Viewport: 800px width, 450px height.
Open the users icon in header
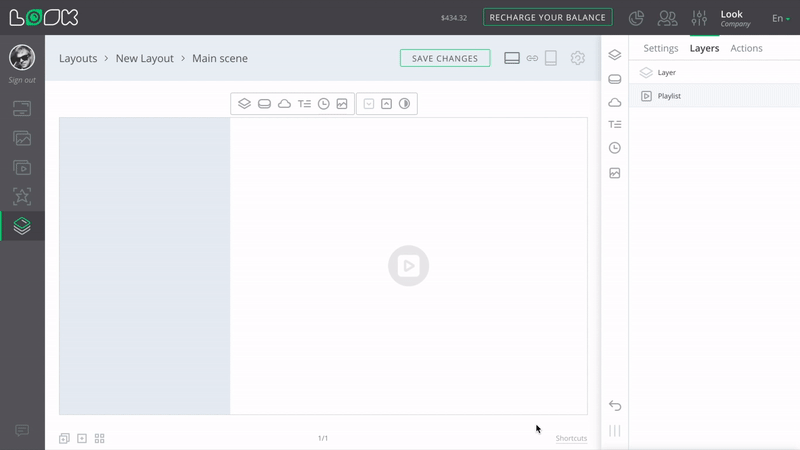pyautogui.click(x=667, y=18)
